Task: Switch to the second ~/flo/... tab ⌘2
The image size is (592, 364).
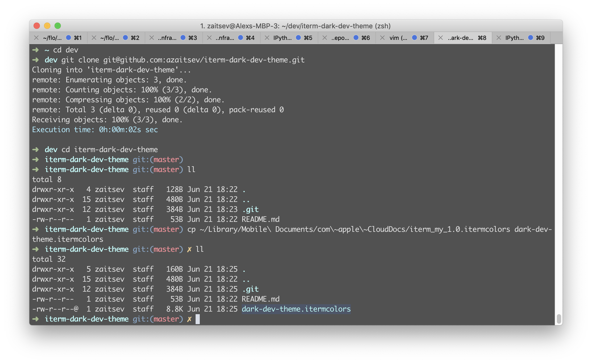Action: (x=116, y=38)
